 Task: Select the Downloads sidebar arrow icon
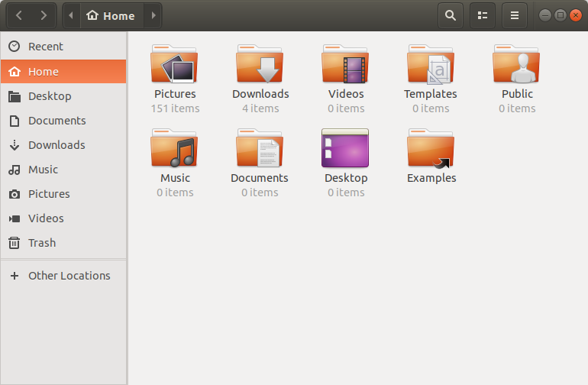(15, 145)
